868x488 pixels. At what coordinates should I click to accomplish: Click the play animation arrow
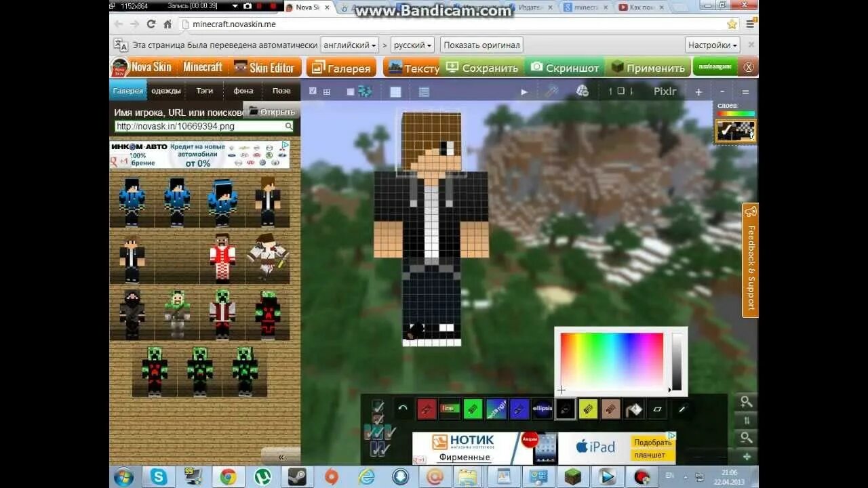pyautogui.click(x=524, y=91)
